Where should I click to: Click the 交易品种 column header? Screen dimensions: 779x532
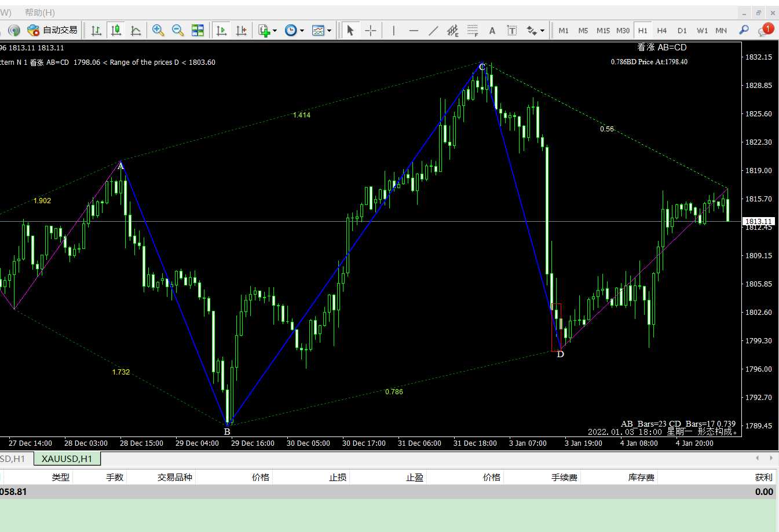click(x=175, y=477)
